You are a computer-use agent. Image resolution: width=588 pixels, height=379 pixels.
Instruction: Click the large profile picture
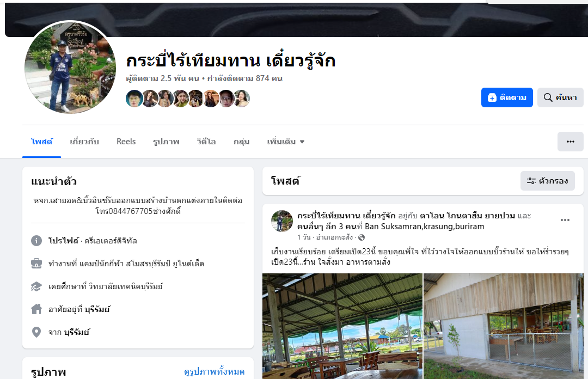(70, 67)
